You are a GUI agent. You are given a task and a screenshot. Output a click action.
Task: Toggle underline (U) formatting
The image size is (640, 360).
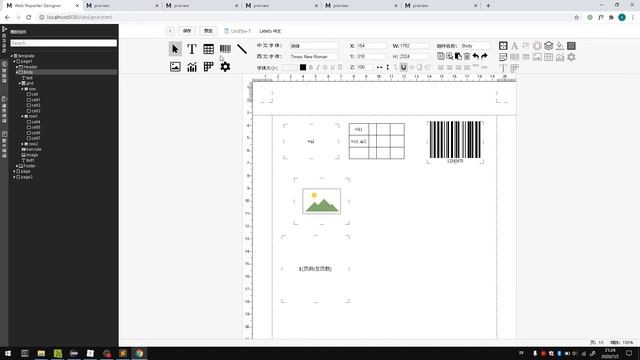tap(333, 67)
